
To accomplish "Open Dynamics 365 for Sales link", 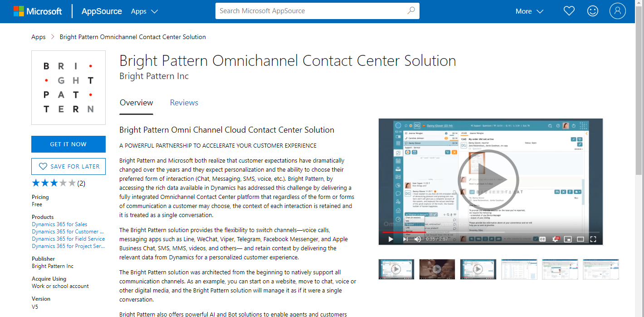I will coord(59,224).
